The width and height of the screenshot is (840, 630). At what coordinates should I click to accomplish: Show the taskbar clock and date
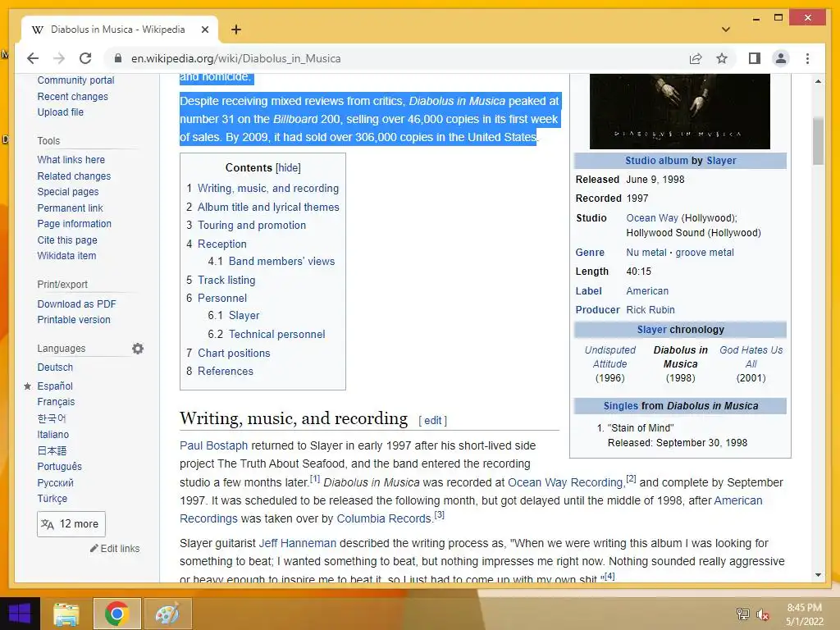(x=805, y=614)
